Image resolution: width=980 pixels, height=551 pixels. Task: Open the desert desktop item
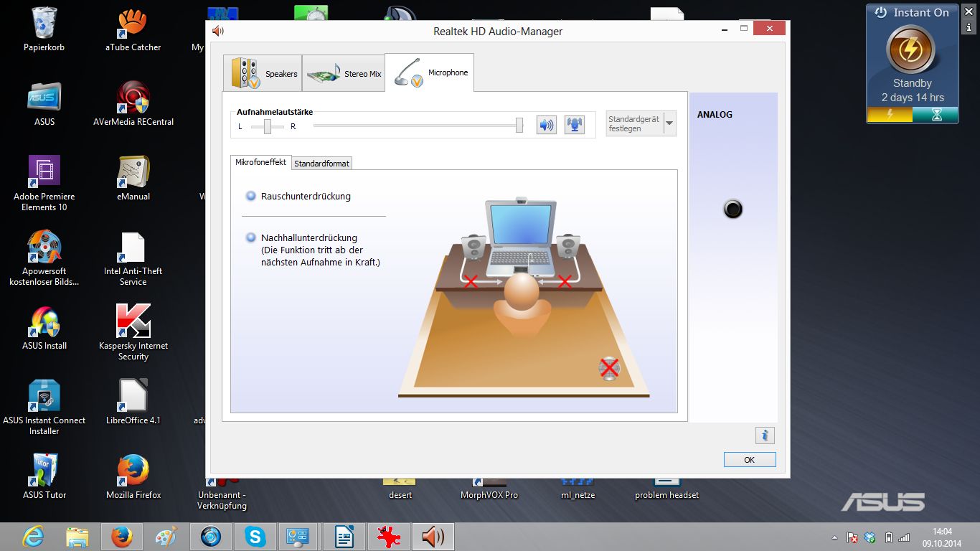click(400, 489)
